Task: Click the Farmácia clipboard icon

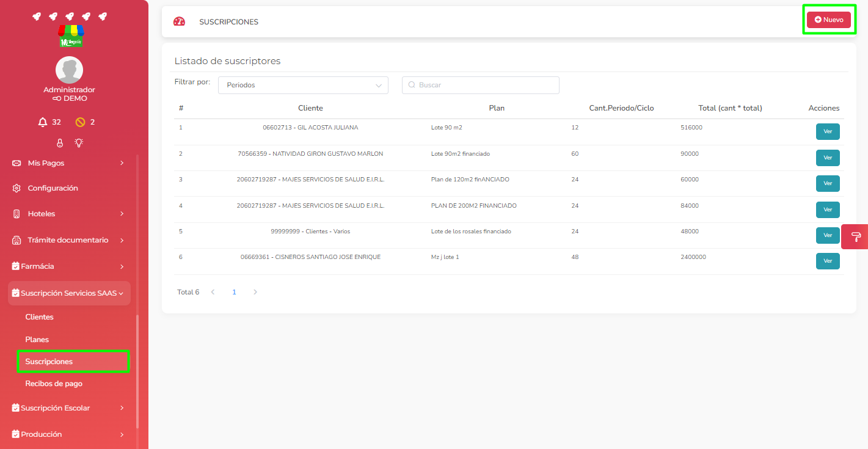Action: pos(16,266)
